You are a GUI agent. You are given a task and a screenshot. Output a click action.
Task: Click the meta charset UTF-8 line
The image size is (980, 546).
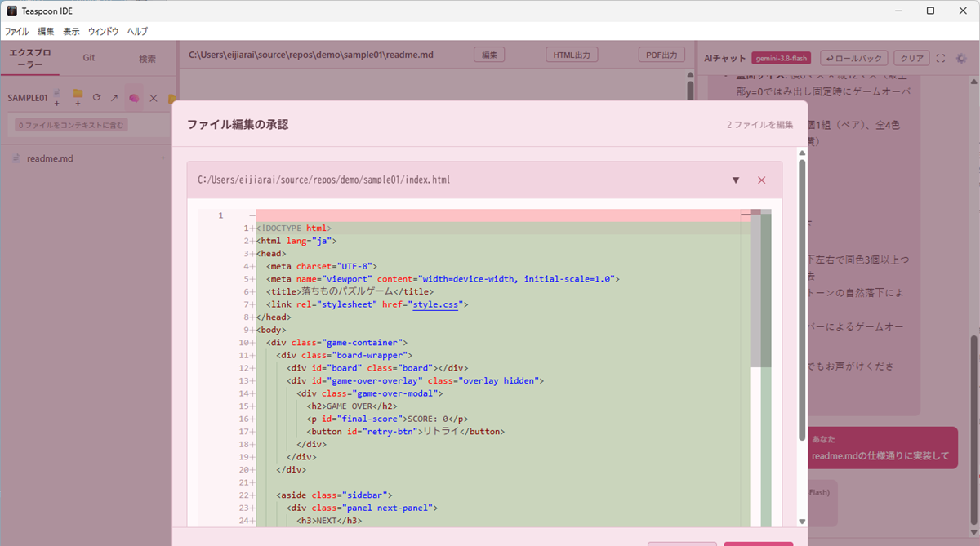tap(321, 266)
